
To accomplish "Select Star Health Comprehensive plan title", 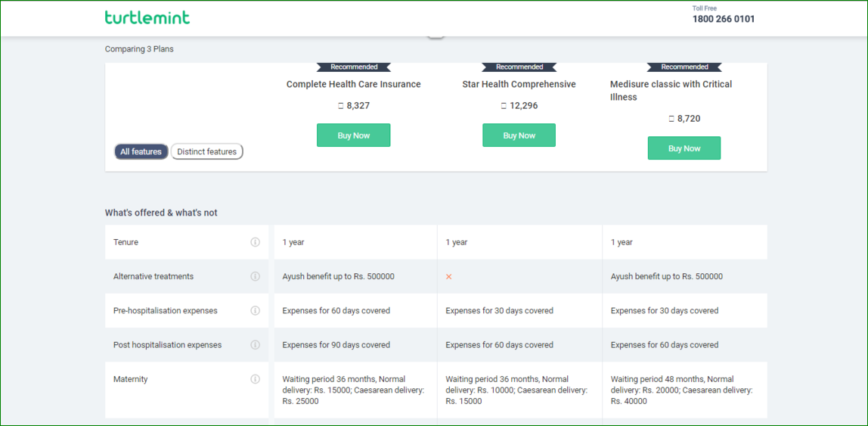I will pyautogui.click(x=519, y=84).
